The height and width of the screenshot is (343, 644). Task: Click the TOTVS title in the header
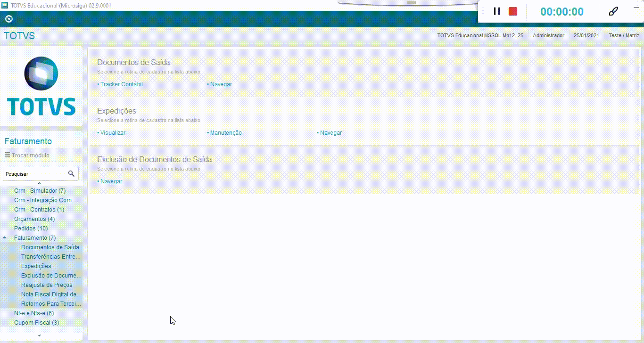[19, 36]
